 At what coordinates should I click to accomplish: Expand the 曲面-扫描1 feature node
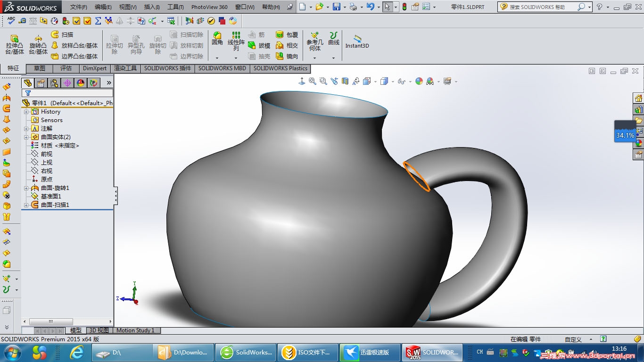[26, 205]
